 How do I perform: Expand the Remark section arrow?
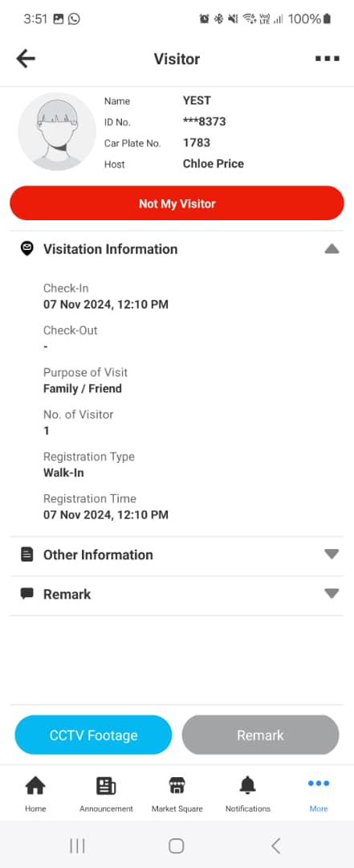tap(332, 593)
